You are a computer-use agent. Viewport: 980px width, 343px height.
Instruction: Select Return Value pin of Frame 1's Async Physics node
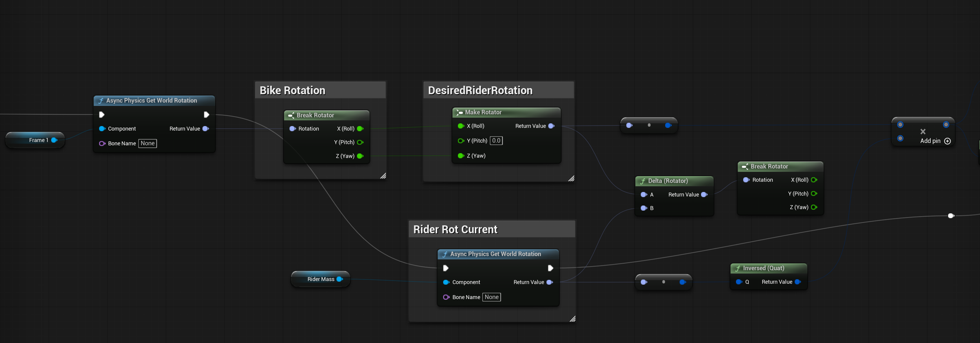coord(205,129)
